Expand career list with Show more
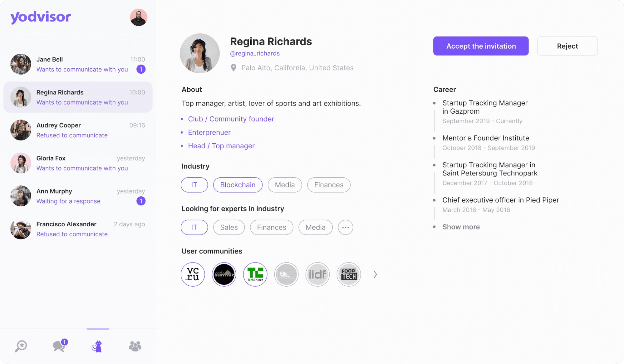 (461, 227)
